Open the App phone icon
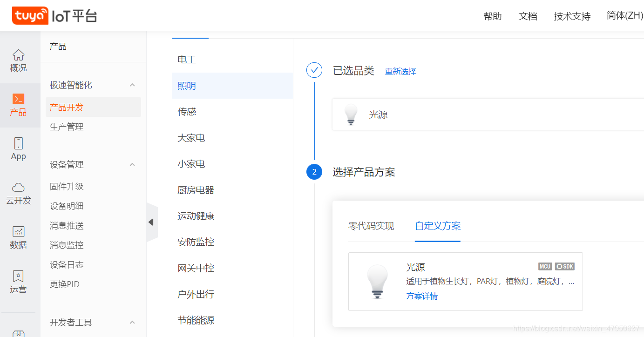Image resolution: width=644 pixels, height=337 pixels. pyautogui.click(x=18, y=143)
